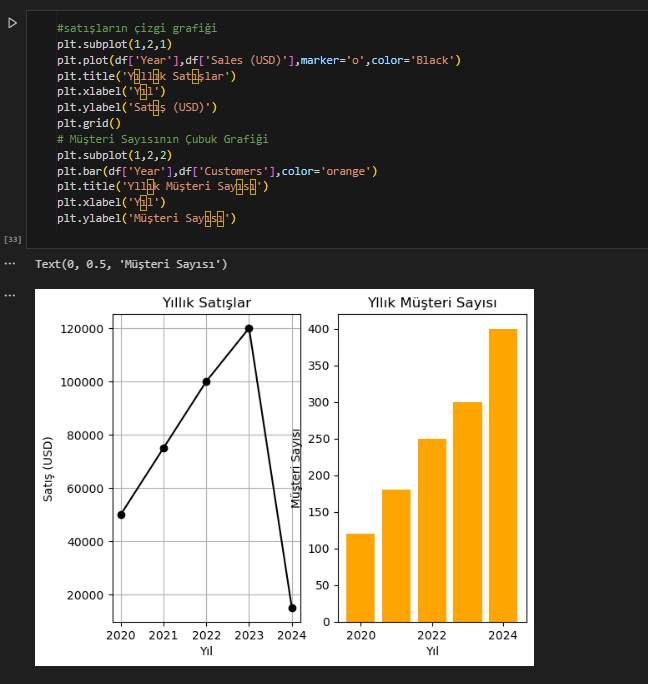Image resolution: width=648 pixels, height=684 pixels.
Task: Click the 'Black' color string in plt.plot
Action: [433, 60]
